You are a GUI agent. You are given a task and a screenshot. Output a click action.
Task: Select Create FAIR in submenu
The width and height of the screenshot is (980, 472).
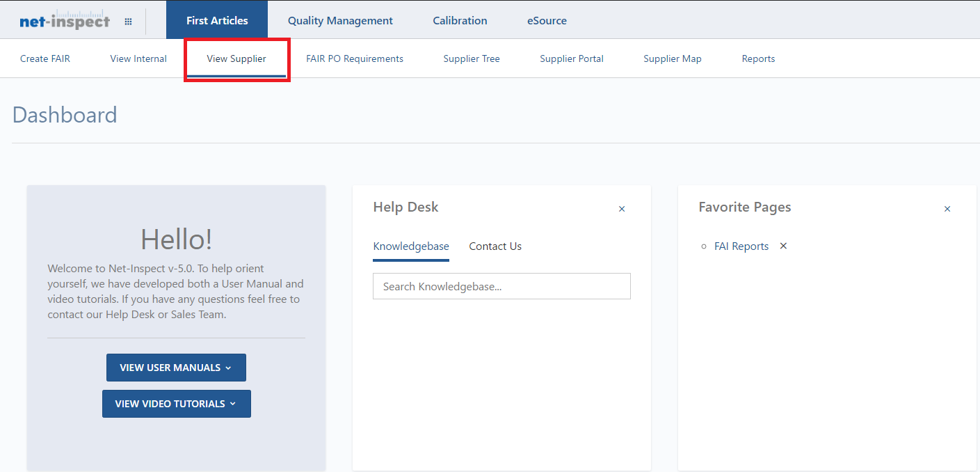pyautogui.click(x=45, y=58)
